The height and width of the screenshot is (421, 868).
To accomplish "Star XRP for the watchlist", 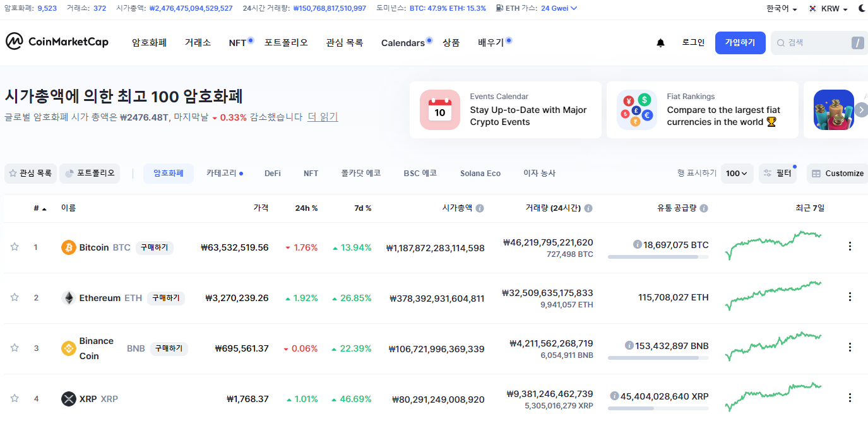I will [x=15, y=398].
